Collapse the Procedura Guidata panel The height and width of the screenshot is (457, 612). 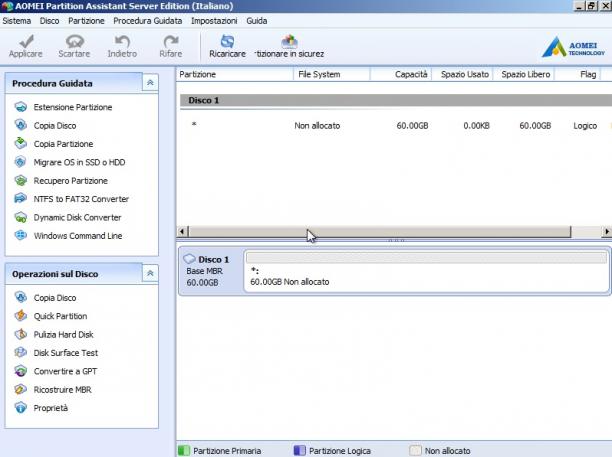click(150, 83)
